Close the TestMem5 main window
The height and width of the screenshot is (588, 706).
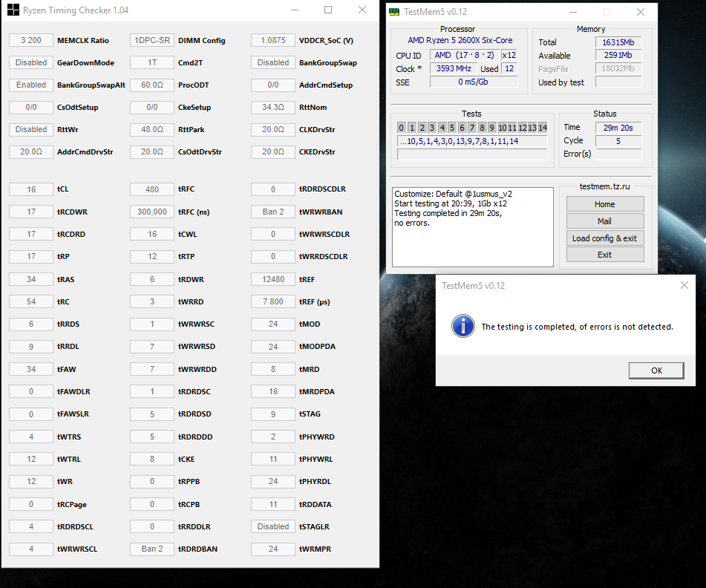click(x=640, y=12)
